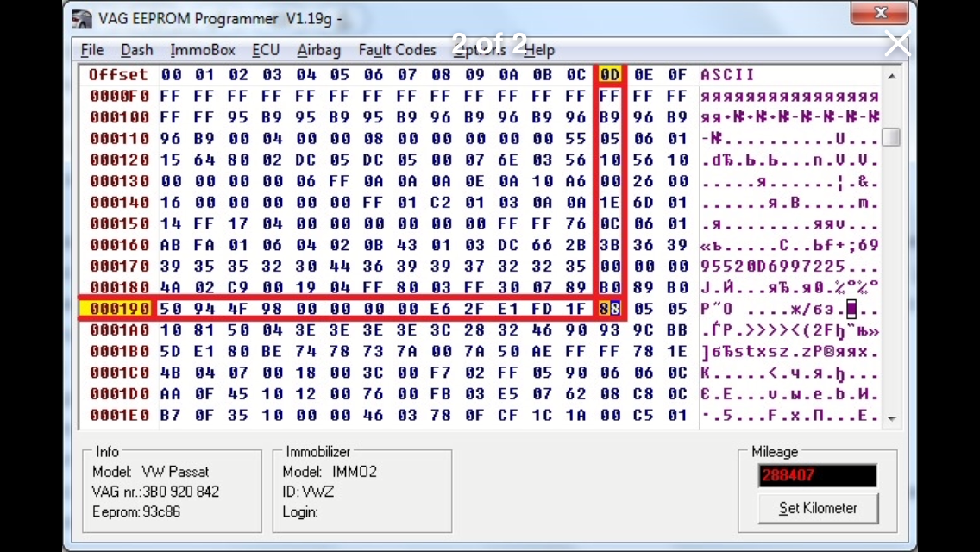Click the VAG EEPROM Programmer title bar icon

(82, 19)
